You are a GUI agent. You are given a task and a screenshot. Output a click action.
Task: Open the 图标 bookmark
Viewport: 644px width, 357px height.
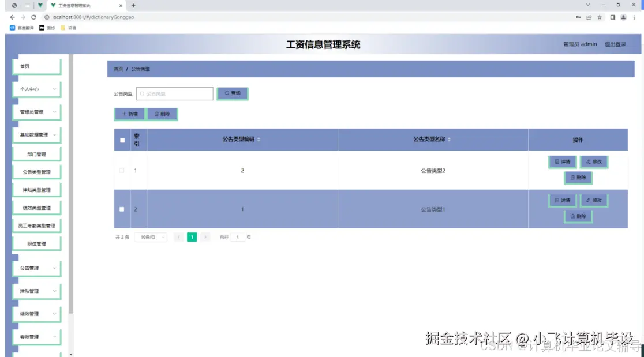[x=47, y=28]
